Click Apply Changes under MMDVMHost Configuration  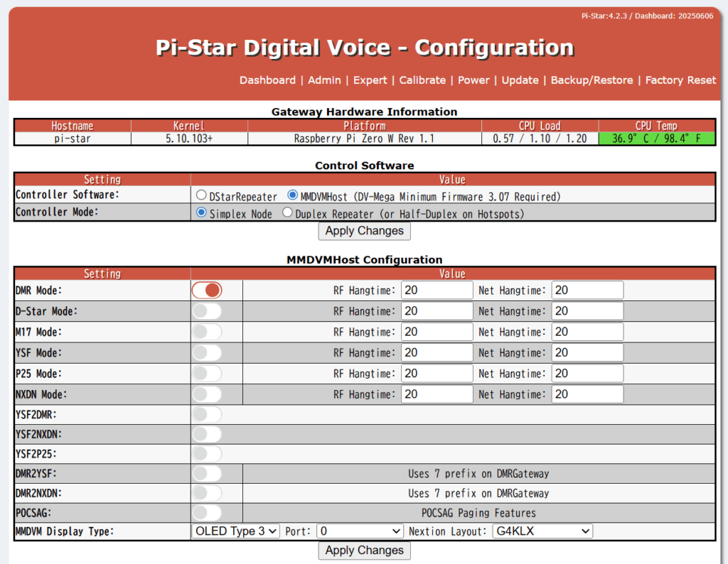coord(365,551)
